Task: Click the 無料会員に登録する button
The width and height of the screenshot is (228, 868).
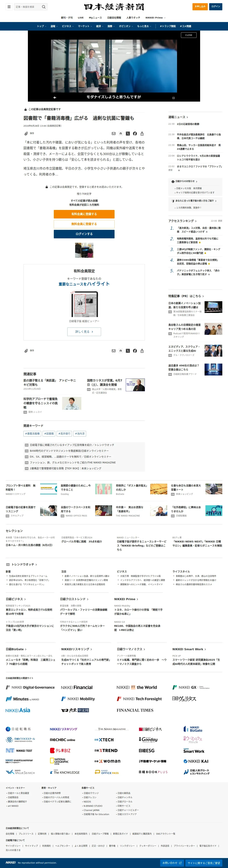Action: [84, 224]
